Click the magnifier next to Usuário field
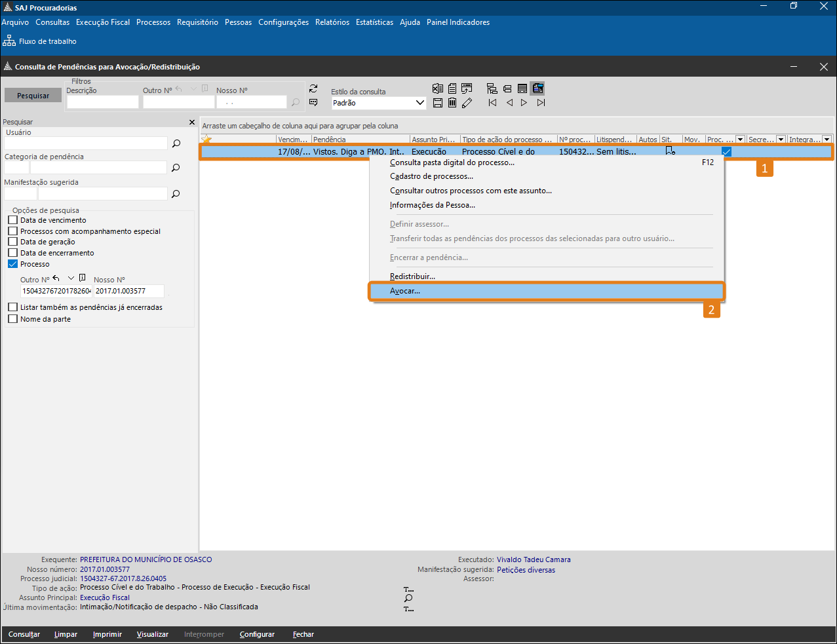Viewport: 837px width, 644px height. pyautogui.click(x=176, y=143)
